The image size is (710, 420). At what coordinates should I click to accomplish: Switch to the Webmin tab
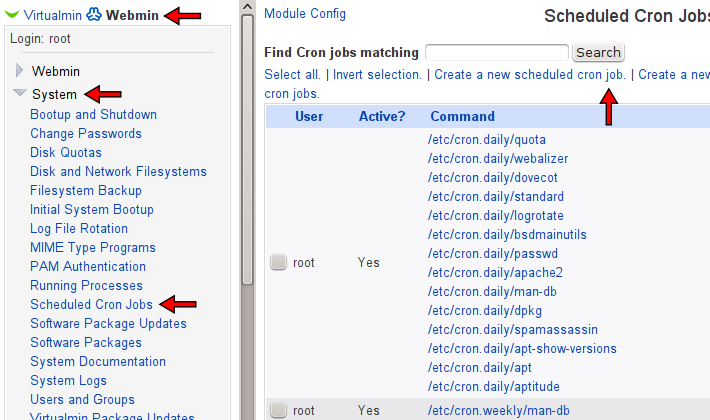(132, 15)
